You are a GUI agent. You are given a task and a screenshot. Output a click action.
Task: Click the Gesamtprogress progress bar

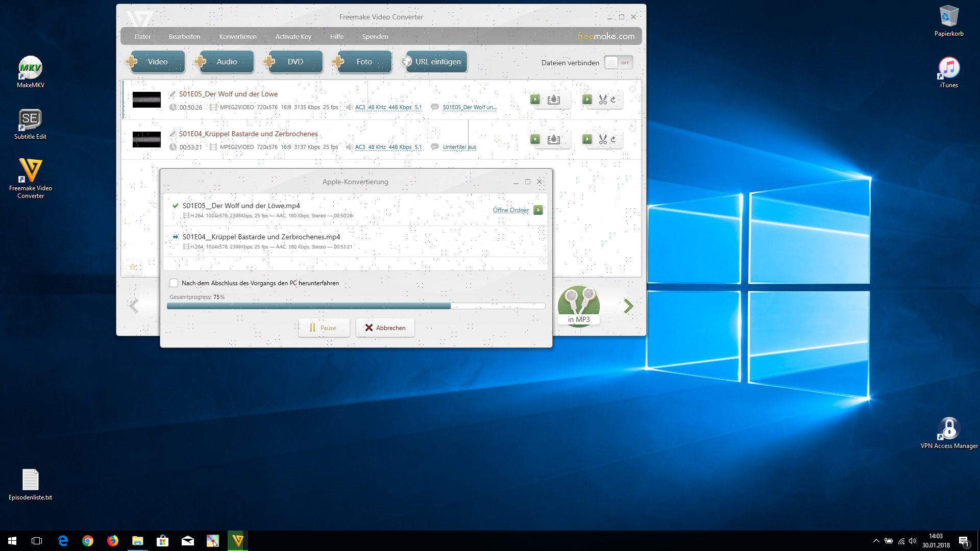coord(356,306)
